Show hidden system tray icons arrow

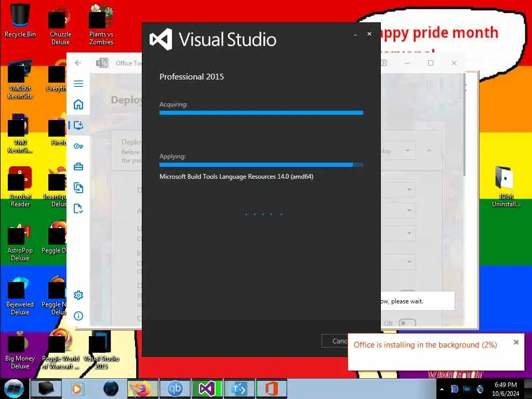point(442,389)
